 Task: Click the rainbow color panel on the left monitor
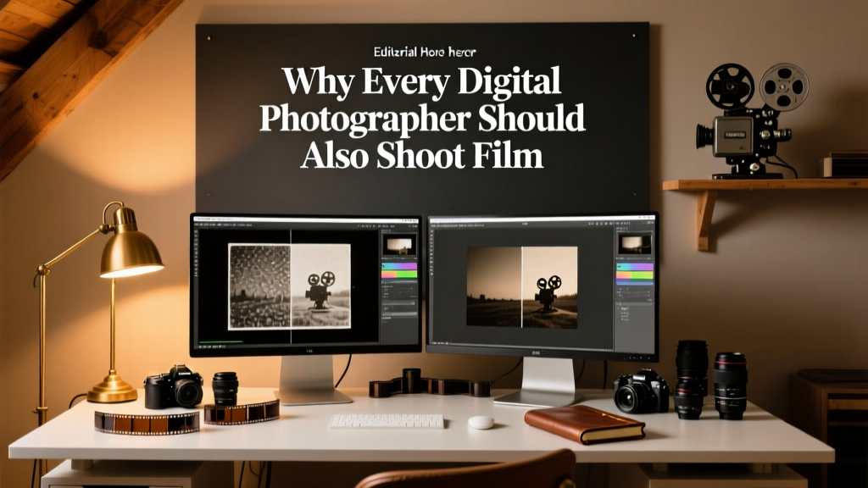click(399, 270)
